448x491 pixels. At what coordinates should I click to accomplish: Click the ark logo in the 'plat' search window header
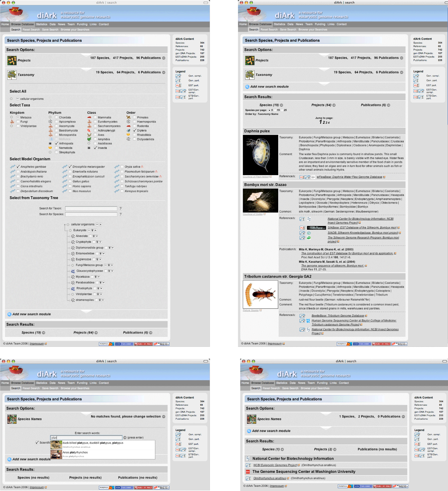click(16, 371)
